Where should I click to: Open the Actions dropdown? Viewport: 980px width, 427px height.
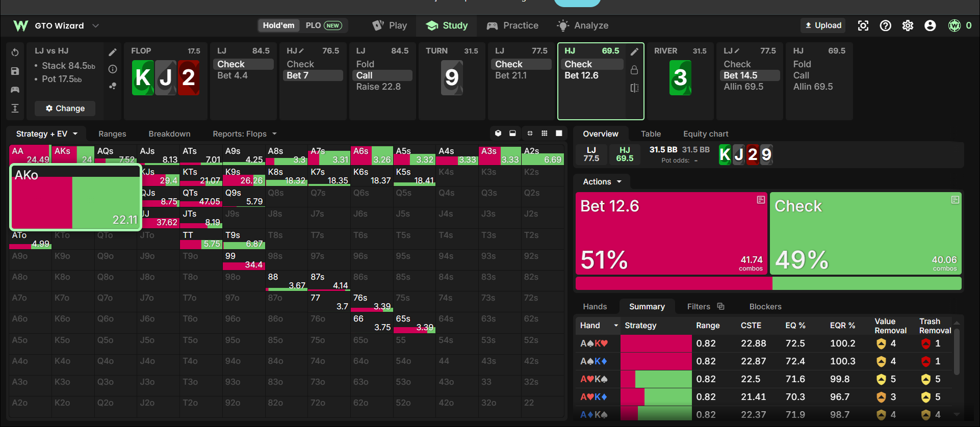coord(602,181)
